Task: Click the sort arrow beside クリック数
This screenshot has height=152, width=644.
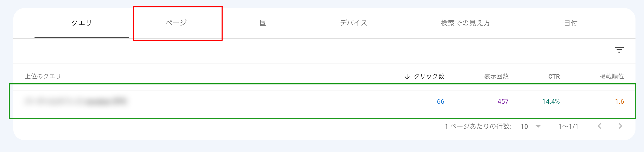Action: point(407,77)
